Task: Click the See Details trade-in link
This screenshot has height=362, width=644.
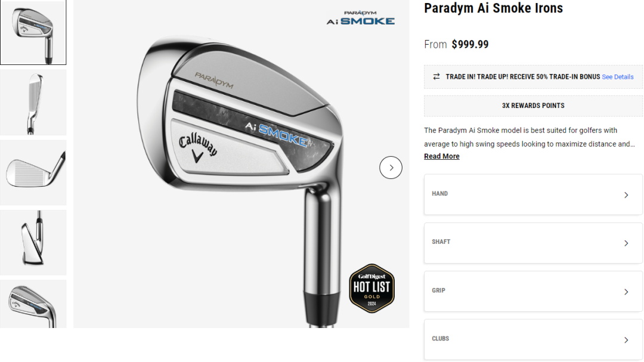Action: [617, 77]
